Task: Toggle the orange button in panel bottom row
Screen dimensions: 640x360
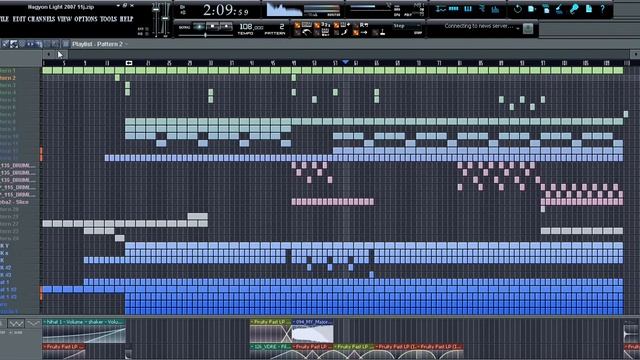Action: pos(356,33)
